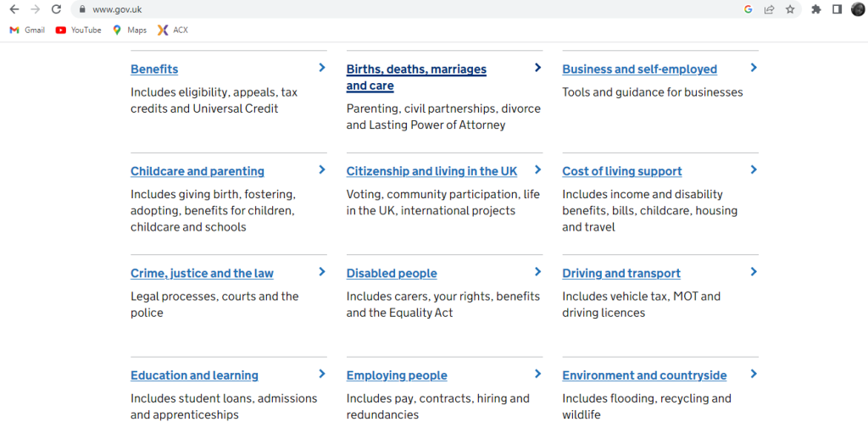This screenshot has width=868, height=422.
Task: Bookmark this page with the star icon
Action: [x=790, y=8]
